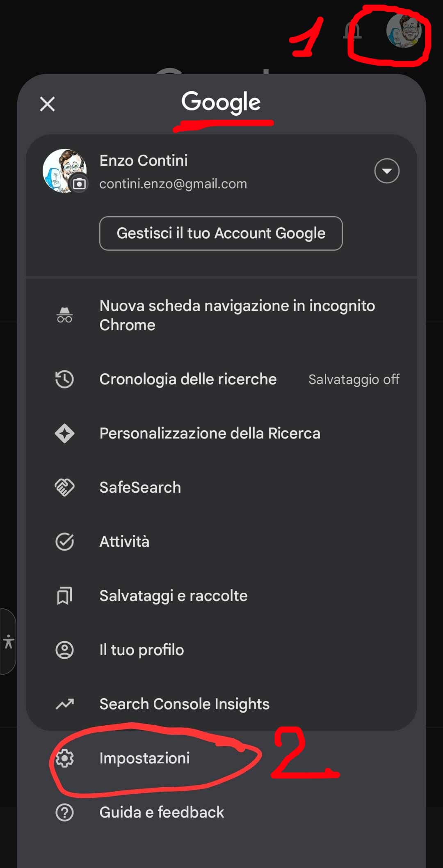Open Impostazioni settings gear
This screenshot has height=868, width=443.
coord(64,758)
